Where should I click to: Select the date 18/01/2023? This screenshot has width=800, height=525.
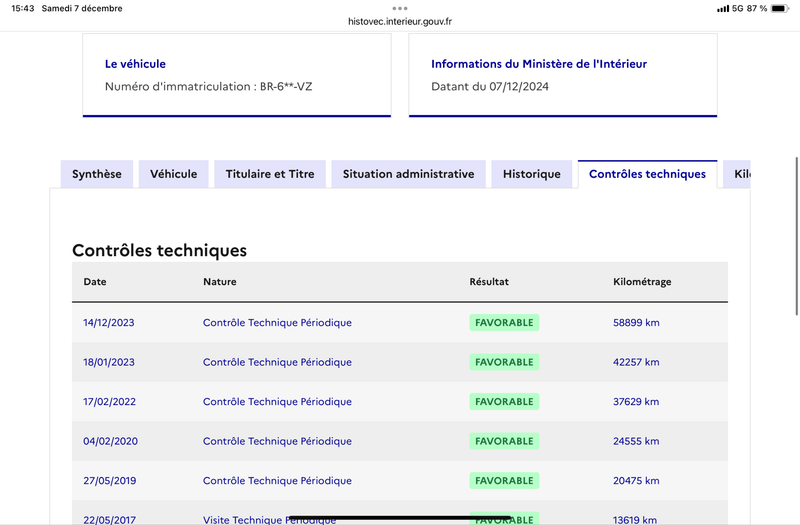[x=109, y=362]
